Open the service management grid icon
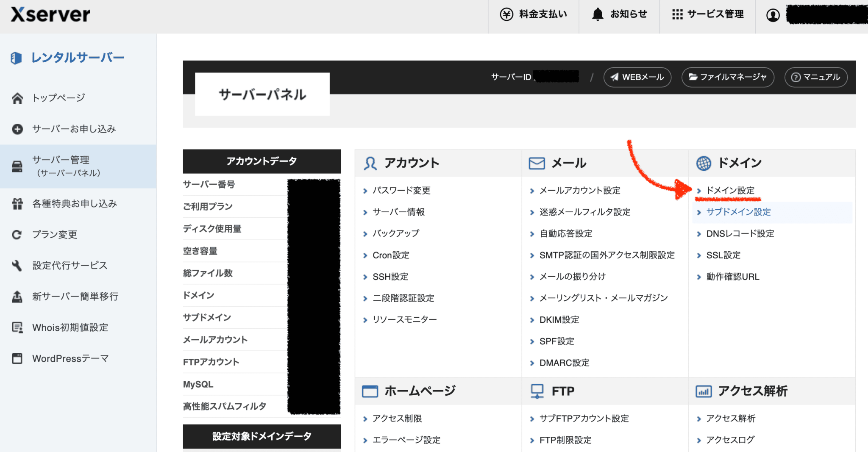 677,14
